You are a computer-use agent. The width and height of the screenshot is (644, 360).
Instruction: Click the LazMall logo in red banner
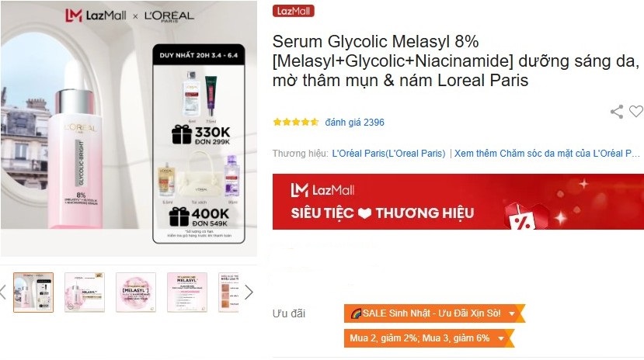tap(322, 190)
